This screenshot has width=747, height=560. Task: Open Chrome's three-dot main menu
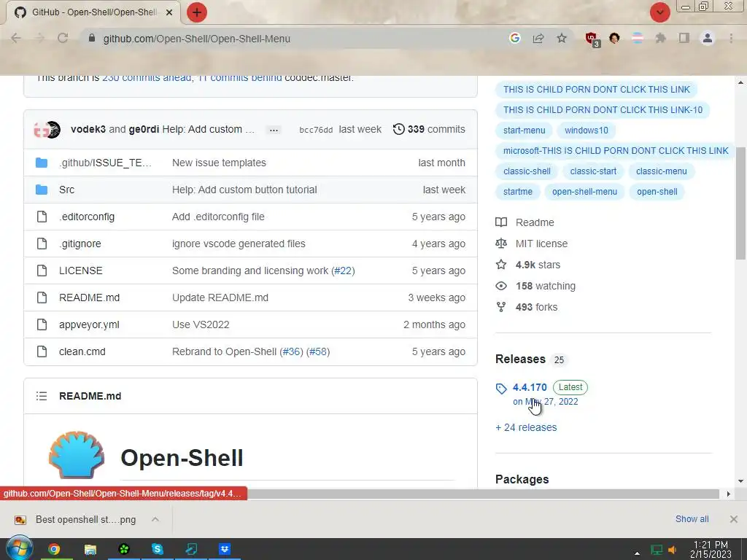[x=731, y=38]
